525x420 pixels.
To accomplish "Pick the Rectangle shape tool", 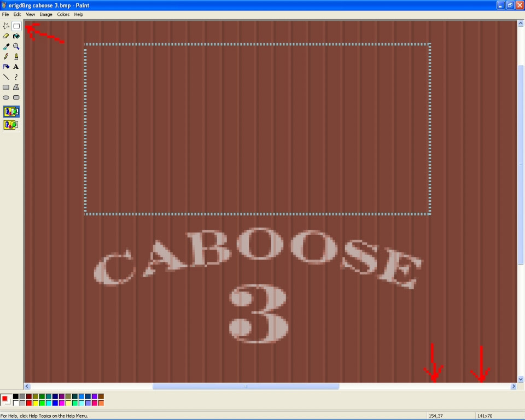I will [x=6, y=87].
